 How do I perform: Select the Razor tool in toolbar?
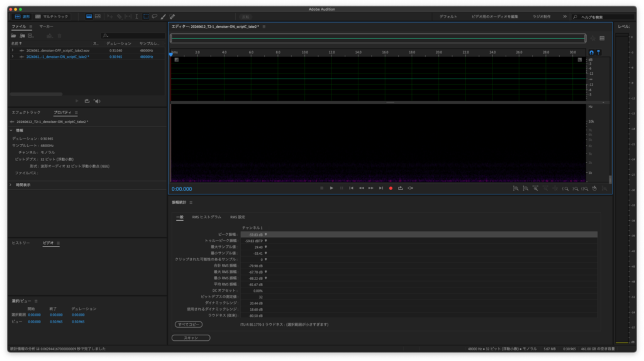click(x=119, y=16)
